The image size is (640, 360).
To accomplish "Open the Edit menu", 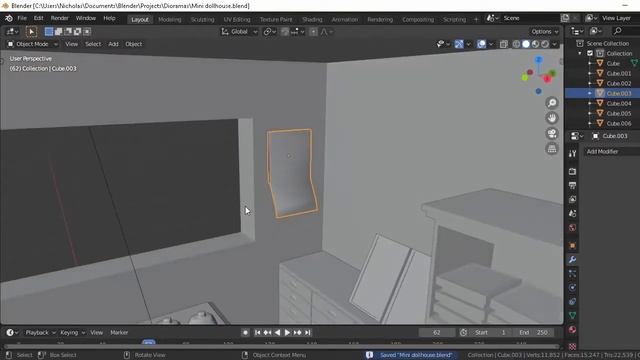I will click(38, 18).
